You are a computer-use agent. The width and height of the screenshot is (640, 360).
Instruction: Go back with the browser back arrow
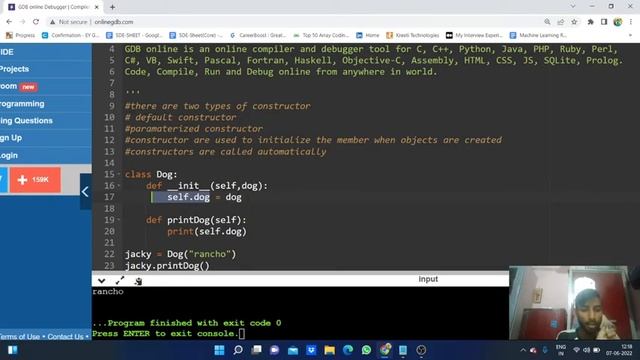(x=9, y=22)
